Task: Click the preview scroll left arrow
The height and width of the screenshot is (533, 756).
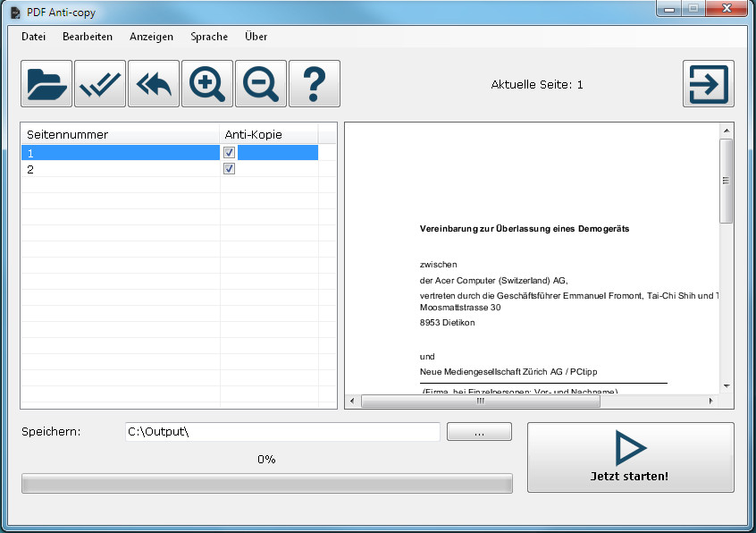Action: (x=352, y=401)
